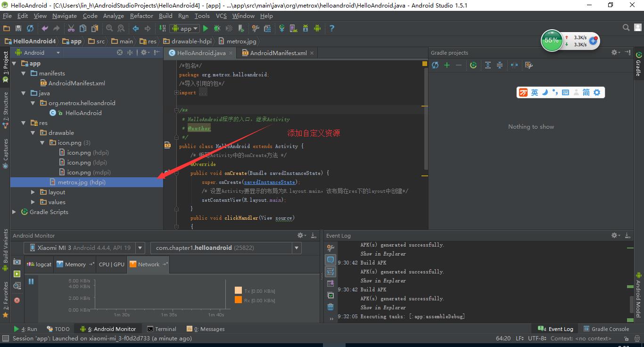Open the Terminal tool window
This screenshot has height=347, width=644.
click(x=162, y=329)
